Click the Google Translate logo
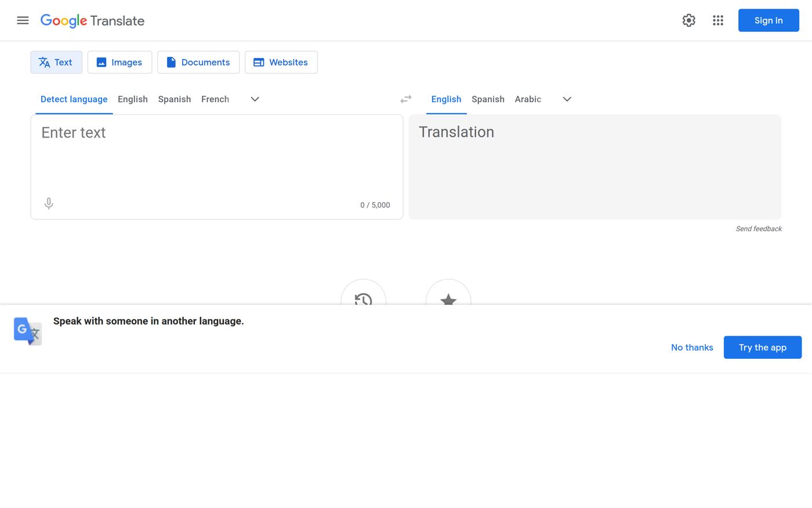 pos(92,20)
